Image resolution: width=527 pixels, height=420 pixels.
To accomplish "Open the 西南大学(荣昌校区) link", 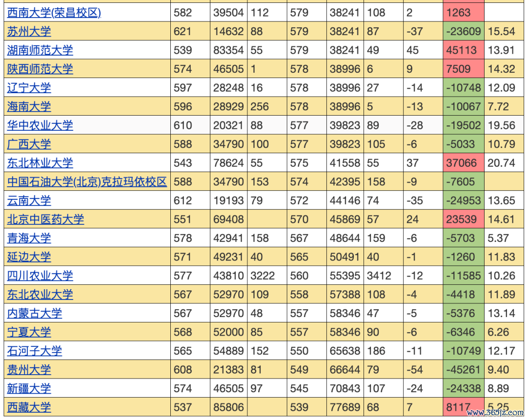I will [54, 13].
